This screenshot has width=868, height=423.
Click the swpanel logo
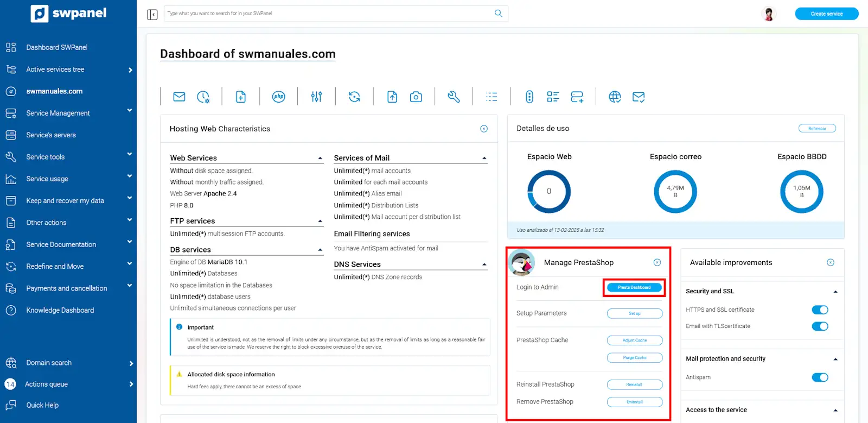click(x=69, y=13)
